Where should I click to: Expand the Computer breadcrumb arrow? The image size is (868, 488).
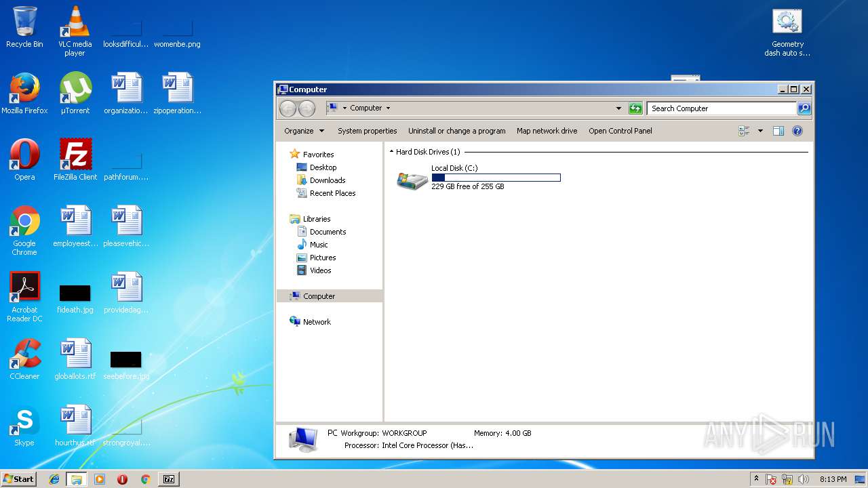[x=388, y=108]
